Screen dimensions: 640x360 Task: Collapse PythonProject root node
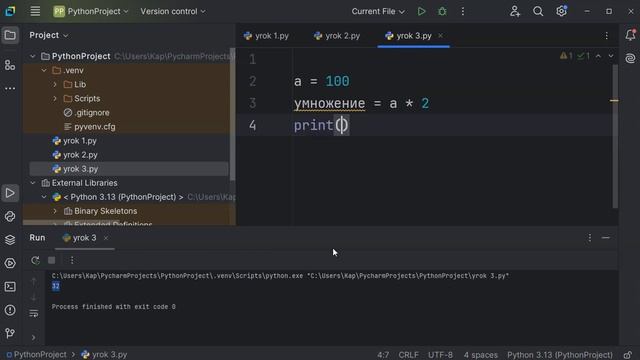[33, 56]
